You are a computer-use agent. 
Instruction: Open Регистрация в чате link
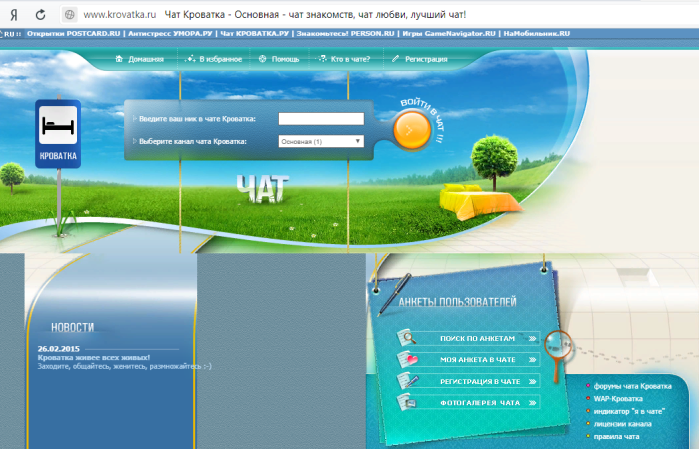(x=480, y=382)
